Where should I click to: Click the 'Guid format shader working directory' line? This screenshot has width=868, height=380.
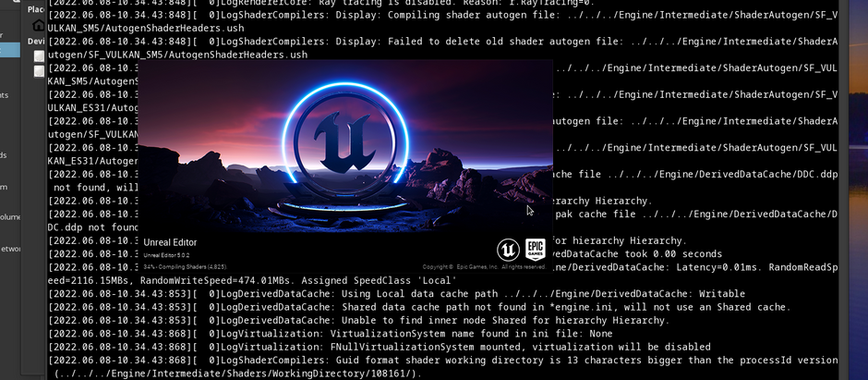[x=441, y=367]
